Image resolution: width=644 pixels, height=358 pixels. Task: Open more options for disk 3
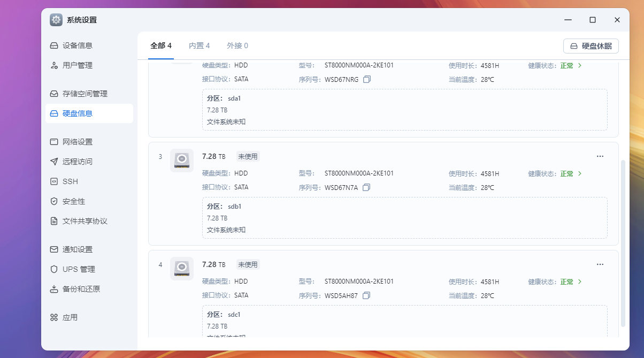(x=600, y=156)
